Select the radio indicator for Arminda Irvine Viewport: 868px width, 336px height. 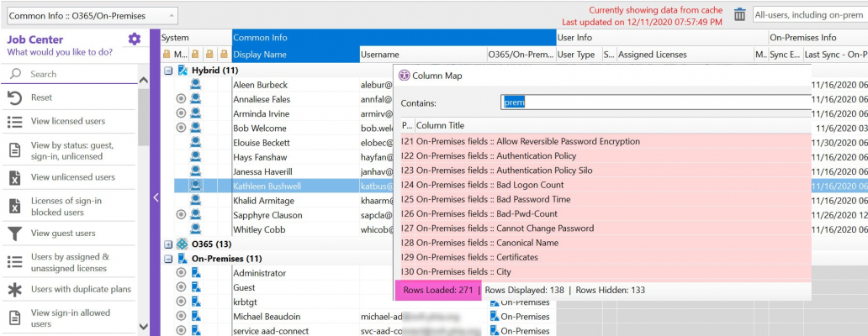[181, 114]
